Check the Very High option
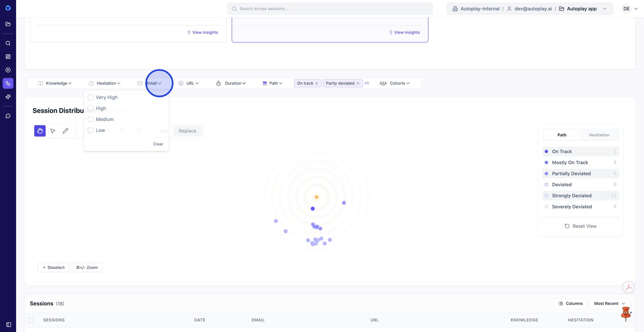The width and height of the screenshot is (644, 332). [91, 97]
